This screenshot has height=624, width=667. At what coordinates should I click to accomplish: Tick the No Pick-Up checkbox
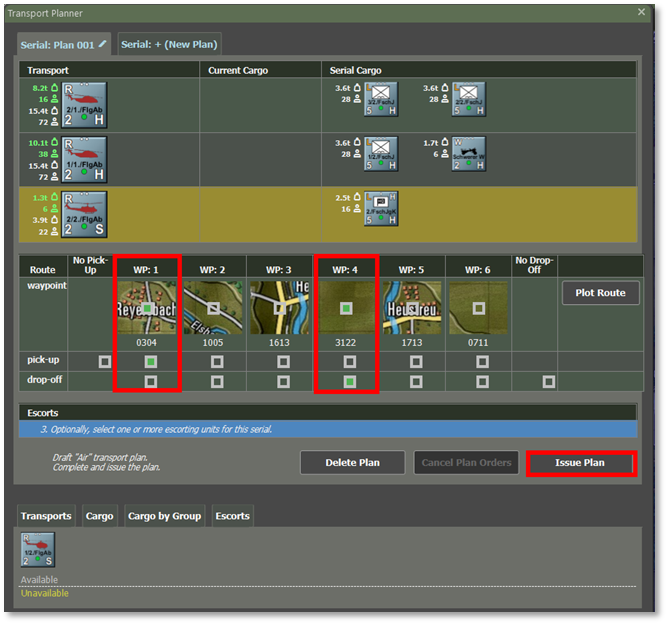point(105,361)
